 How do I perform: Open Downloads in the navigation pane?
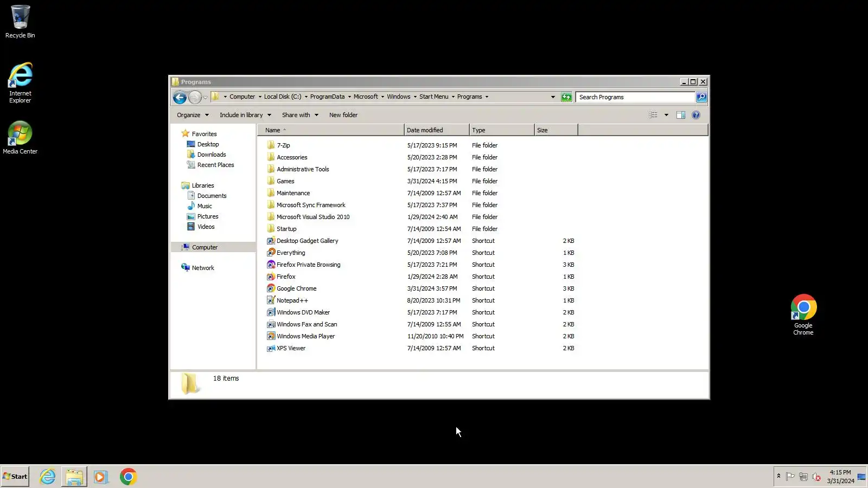[x=212, y=155]
